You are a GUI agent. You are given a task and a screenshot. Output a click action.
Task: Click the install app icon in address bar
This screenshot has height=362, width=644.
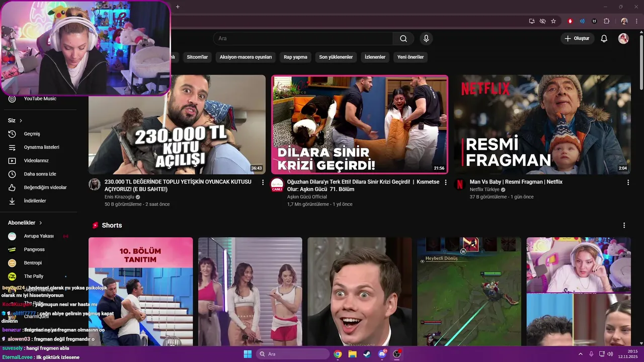tap(532, 21)
